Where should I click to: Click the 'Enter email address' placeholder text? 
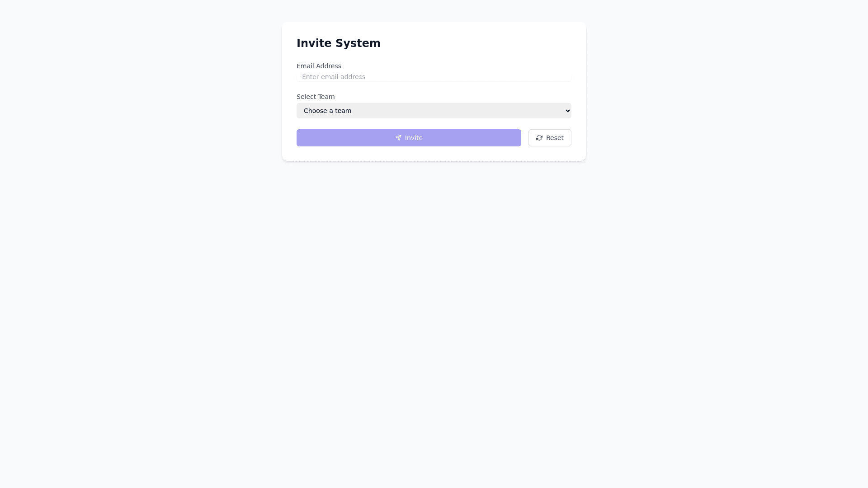tap(334, 77)
